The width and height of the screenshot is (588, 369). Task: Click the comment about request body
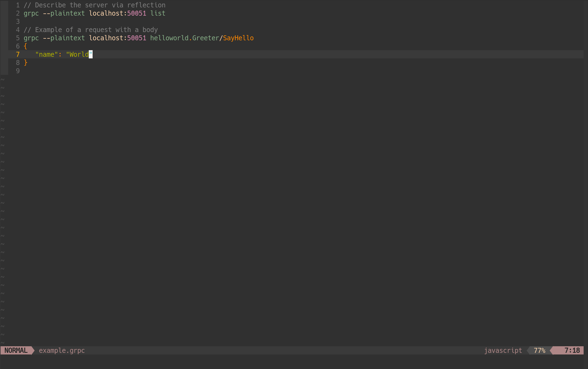tap(91, 30)
